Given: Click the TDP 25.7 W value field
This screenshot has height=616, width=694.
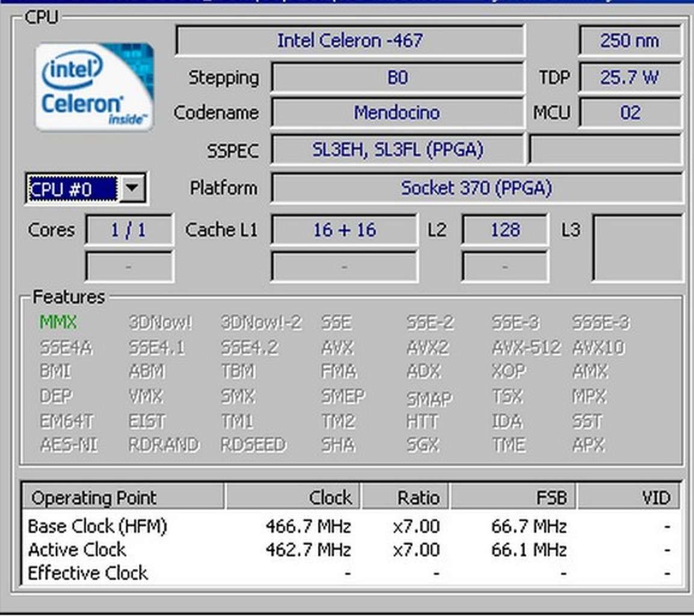Looking at the screenshot, I should click(x=630, y=77).
